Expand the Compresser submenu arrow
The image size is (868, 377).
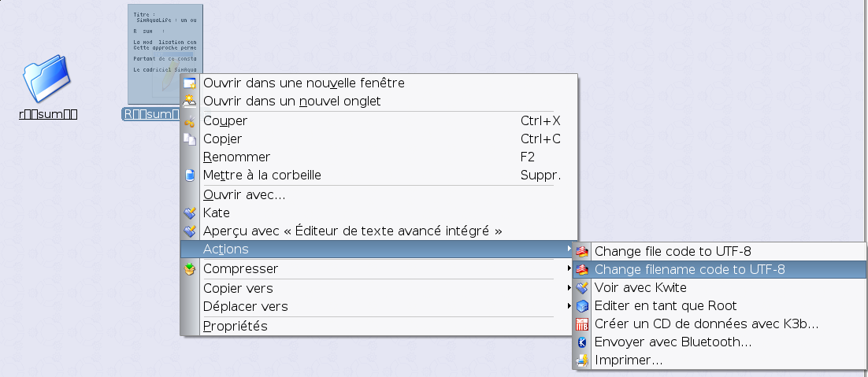click(569, 268)
